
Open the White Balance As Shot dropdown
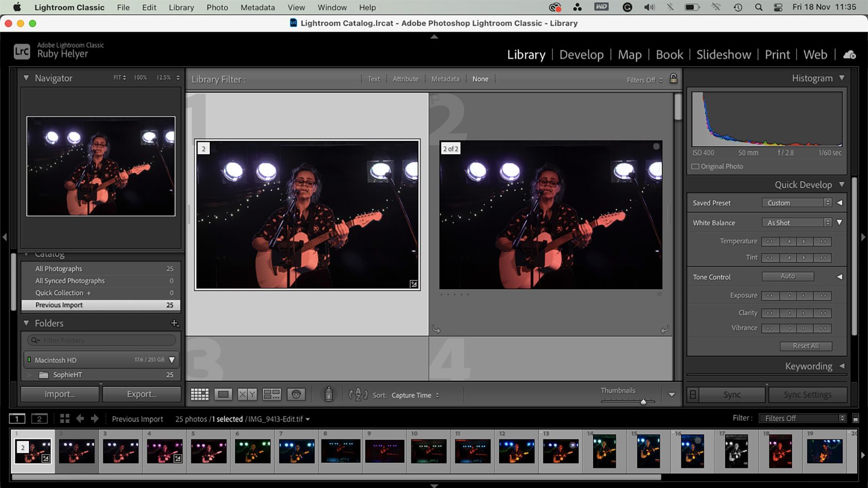(797, 223)
